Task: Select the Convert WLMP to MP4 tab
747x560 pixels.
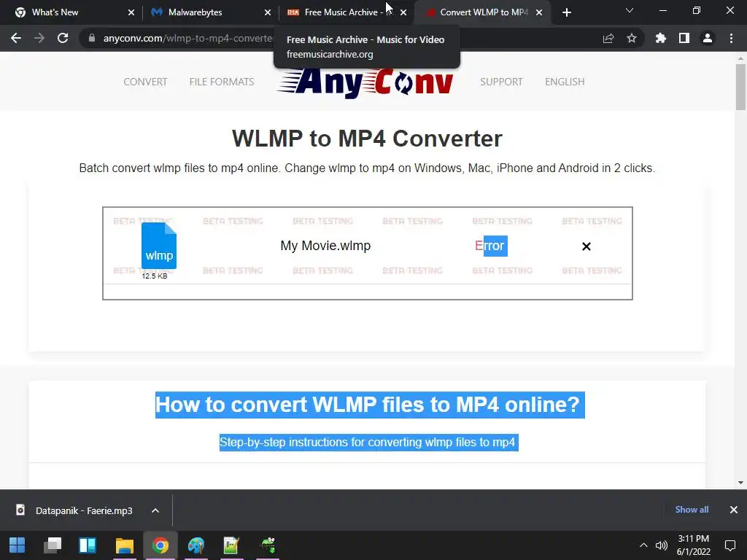Action: pyautogui.click(x=481, y=12)
